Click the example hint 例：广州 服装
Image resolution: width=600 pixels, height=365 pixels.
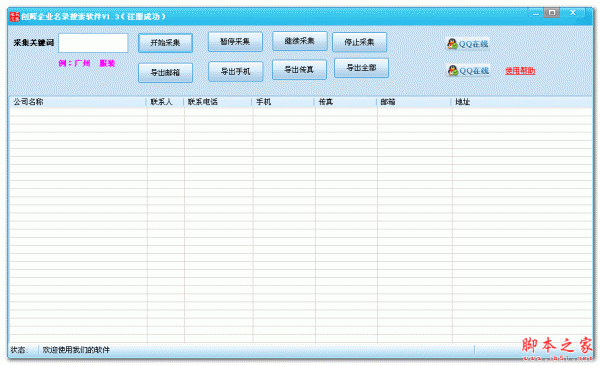87,63
